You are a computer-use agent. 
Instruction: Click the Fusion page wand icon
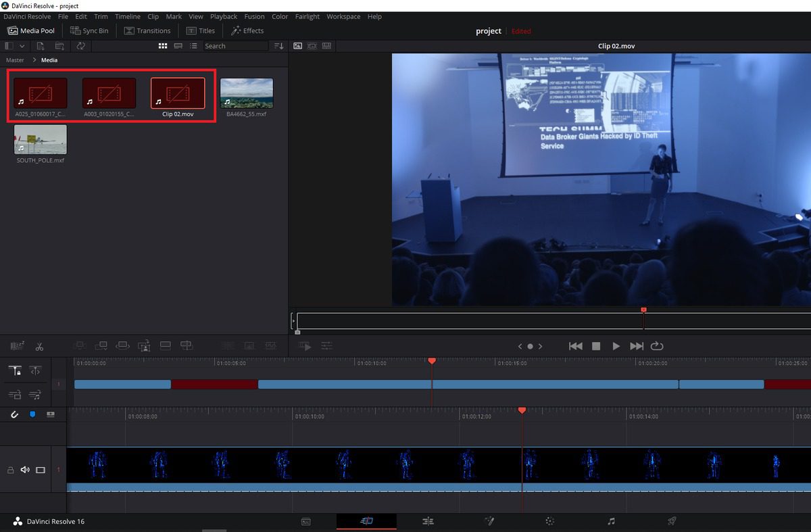pyautogui.click(x=489, y=521)
